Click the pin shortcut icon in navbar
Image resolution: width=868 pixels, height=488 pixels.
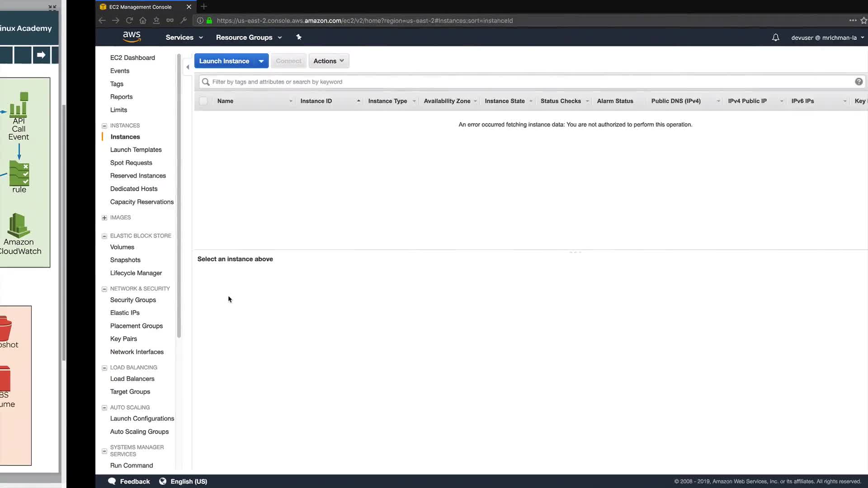click(299, 37)
